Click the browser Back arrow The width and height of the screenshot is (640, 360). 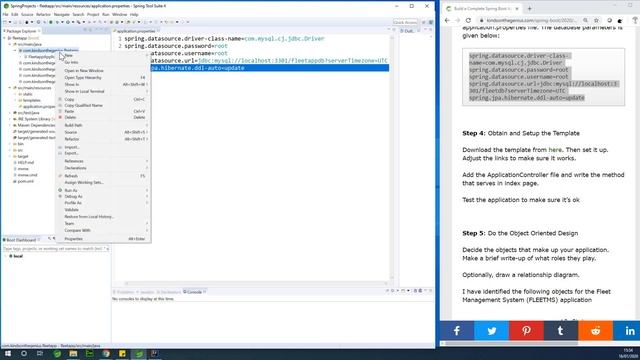click(x=447, y=20)
